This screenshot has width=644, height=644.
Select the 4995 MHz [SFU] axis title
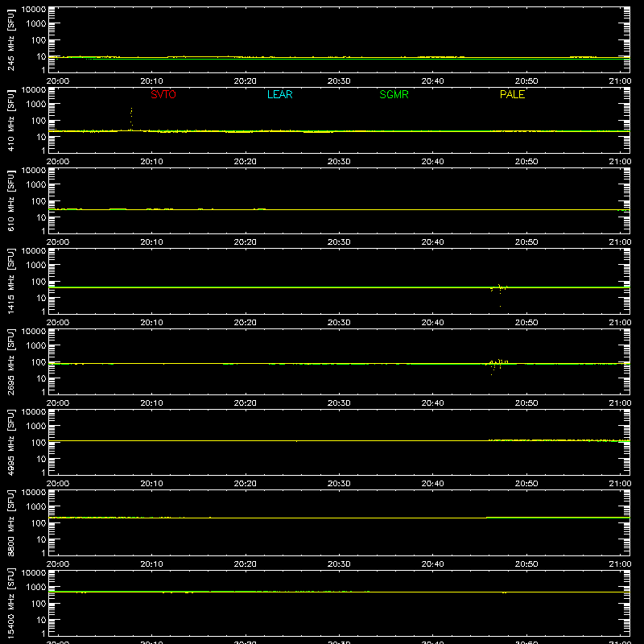(10, 442)
